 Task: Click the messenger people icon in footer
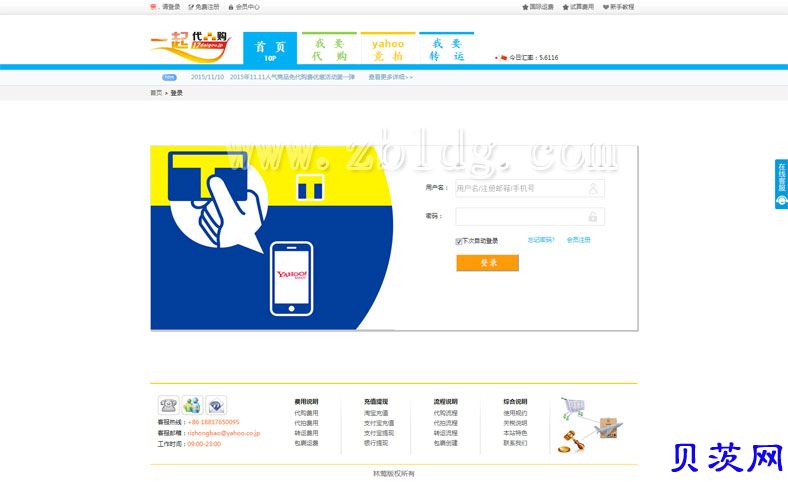coord(192,405)
